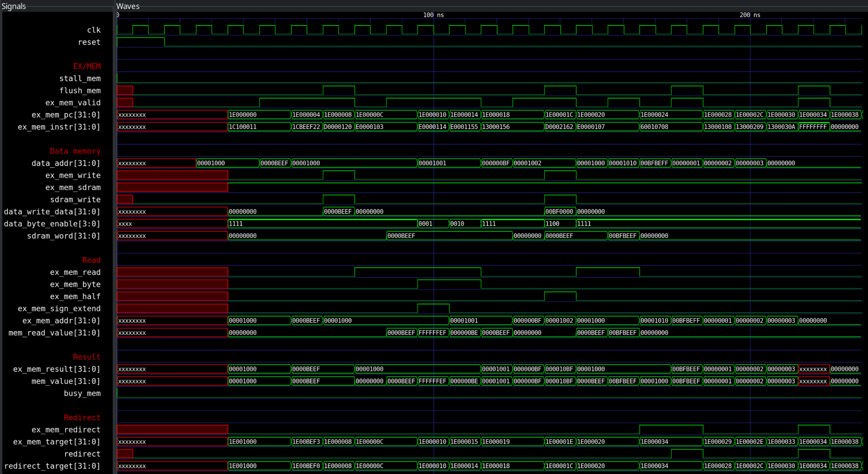Click value 1E00001C in ex_mem_pc waveform
Viewport: 868px width, 474px height.
click(559, 115)
